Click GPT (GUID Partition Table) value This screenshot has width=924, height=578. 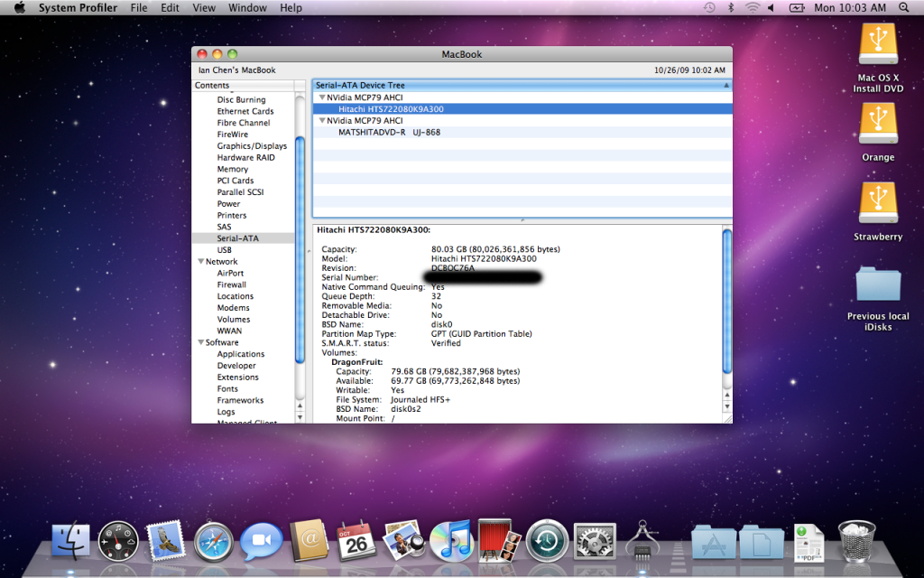click(482, 334)
